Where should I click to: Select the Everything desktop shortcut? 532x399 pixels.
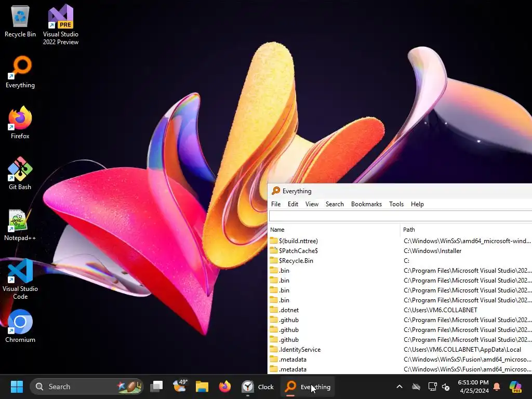point(20,72)
